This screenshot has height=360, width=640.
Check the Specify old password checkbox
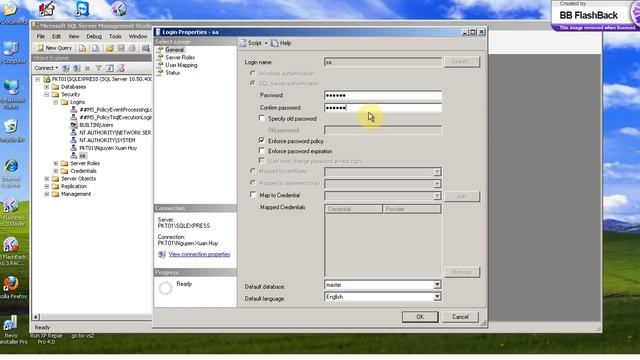pos(262,118)
